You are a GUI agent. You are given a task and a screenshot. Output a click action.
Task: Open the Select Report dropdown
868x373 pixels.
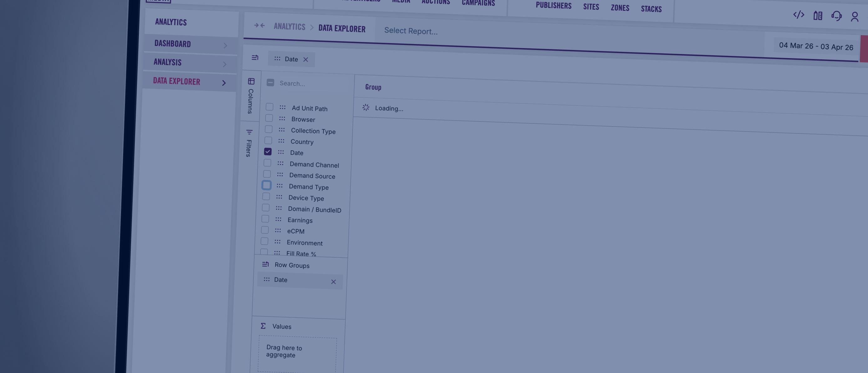411,31
